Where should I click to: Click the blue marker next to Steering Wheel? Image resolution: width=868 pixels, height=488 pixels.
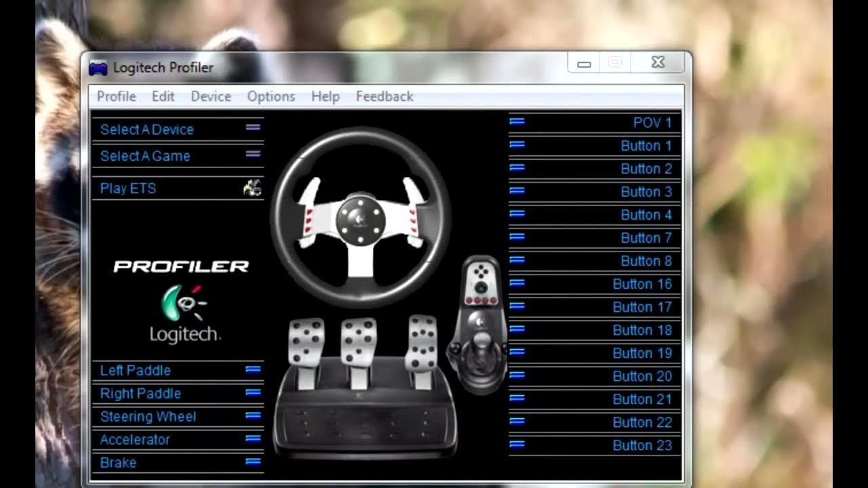253,415
